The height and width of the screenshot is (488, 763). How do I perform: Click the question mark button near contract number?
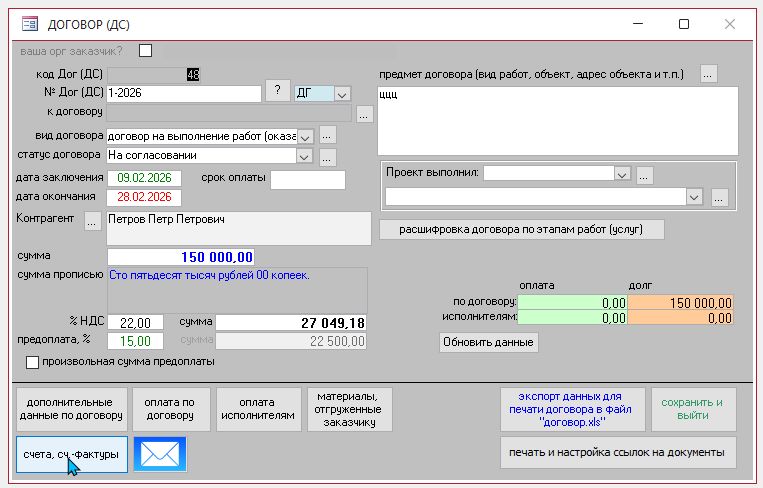point(277,91)
